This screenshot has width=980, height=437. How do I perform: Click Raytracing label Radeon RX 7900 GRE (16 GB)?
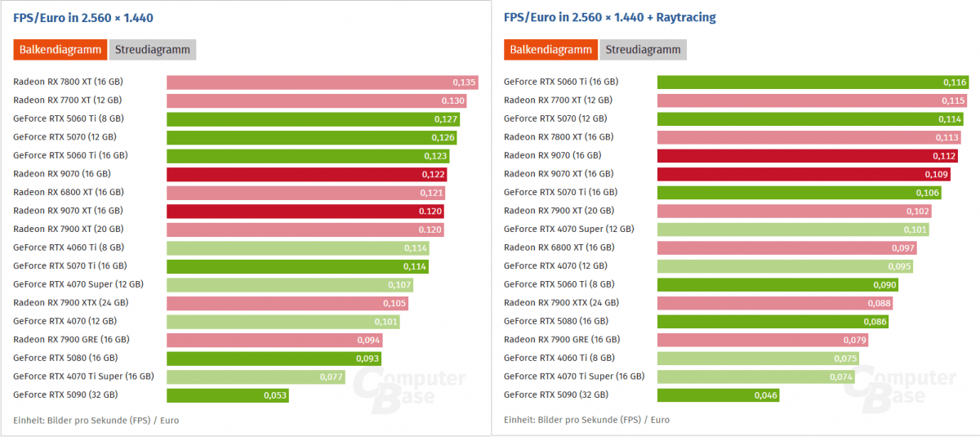tap(562, 340)
